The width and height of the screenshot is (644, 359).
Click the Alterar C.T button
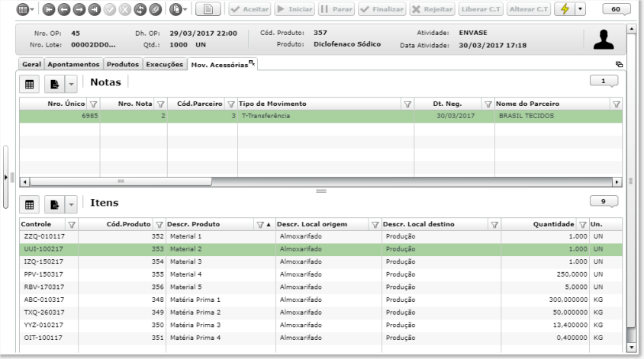coord(529,9)
